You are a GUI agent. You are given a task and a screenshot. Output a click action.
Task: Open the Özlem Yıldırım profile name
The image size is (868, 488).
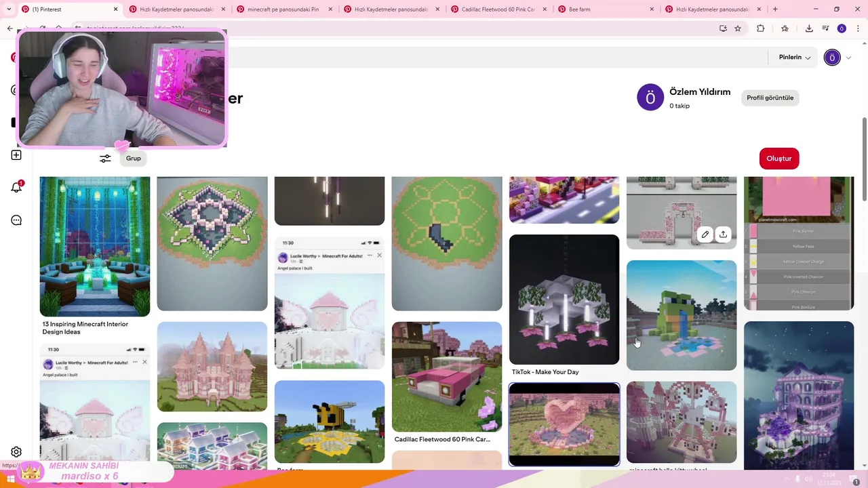[700, 91]
